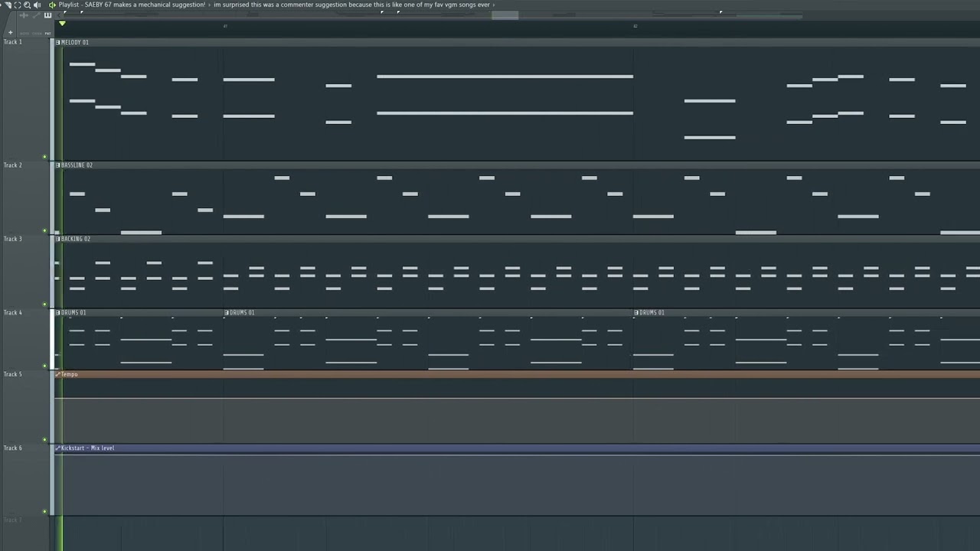Image resolution: width=980 pixels, height=551 pixels.
Task: Select the BACKING 02 clip title
Action: point(76,239)
